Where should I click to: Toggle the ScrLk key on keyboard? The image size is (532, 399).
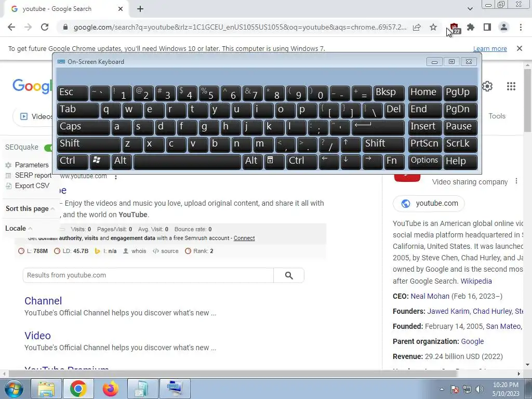point(460,144)
